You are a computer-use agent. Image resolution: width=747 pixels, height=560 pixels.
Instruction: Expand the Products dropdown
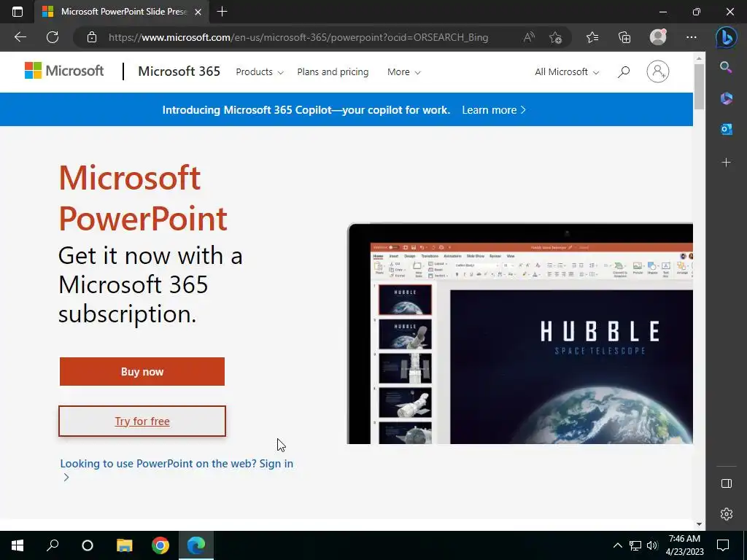(260, 72)
